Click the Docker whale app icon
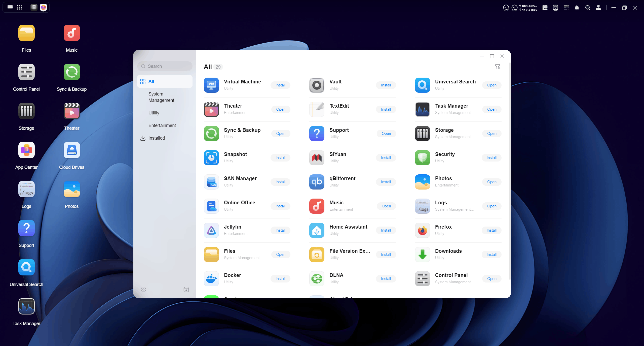This screenshot has height=346, width=644. [x=211, y=278]
